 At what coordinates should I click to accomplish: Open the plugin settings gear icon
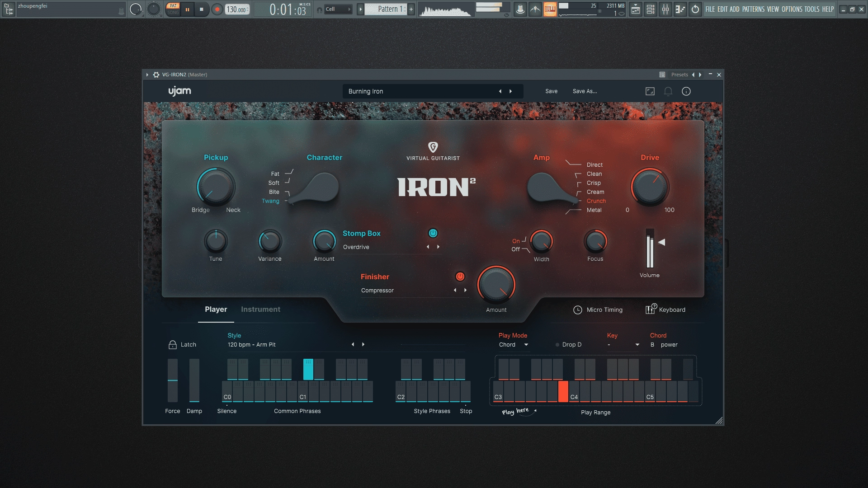156,75
